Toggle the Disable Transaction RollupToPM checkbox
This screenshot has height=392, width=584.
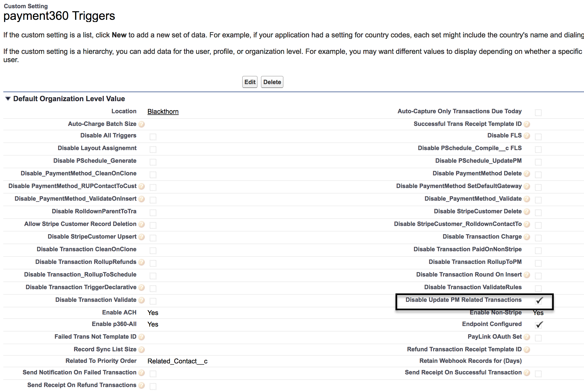tap(538, 263)
